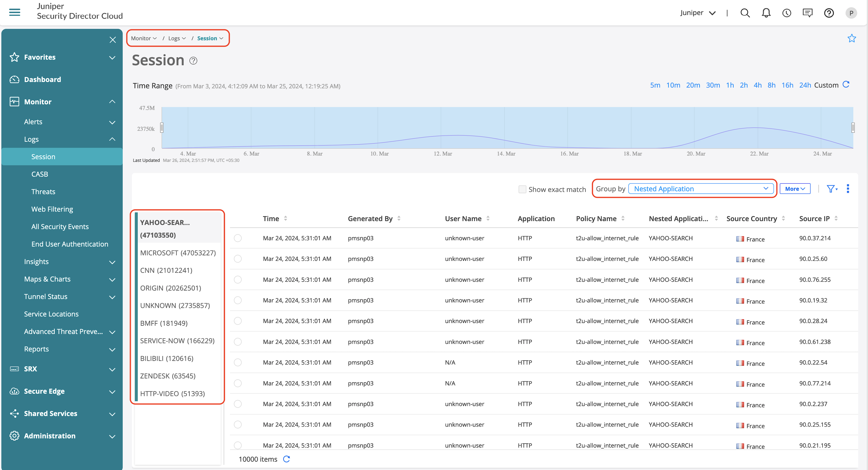868x470 pixels.
Task: Open the hamburger navigation menu
Action: tap(15, 12)
